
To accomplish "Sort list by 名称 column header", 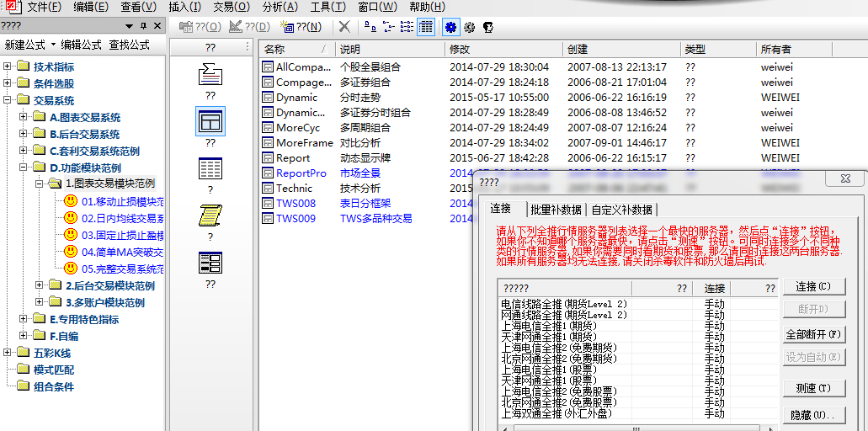I will tap(297, 49).
